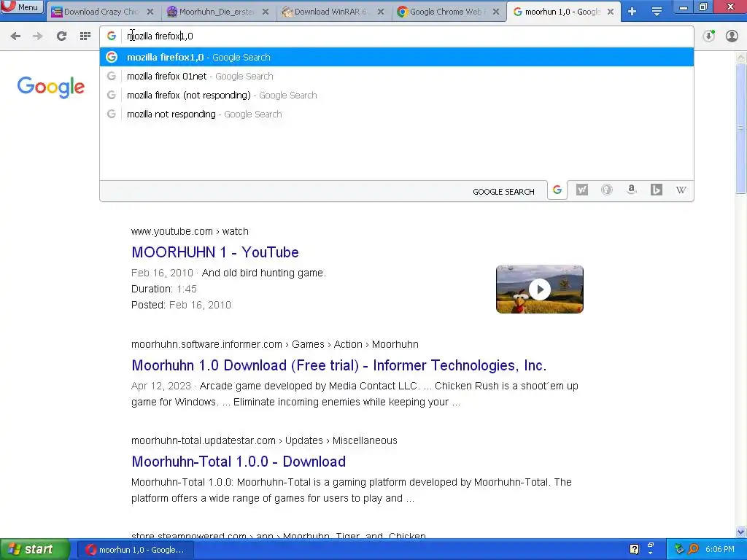This screenshot has width=747, height=560.
Task: Switch to the Download Crazy Chicken tab
Action: pyautogui.click(x=101, y=12)
